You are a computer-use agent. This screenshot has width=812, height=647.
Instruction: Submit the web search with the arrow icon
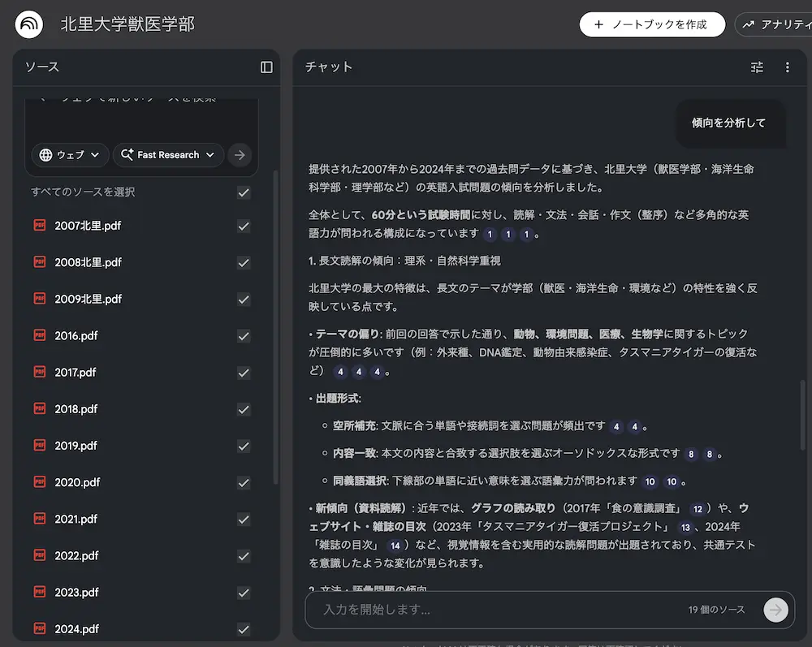(240, 154)
